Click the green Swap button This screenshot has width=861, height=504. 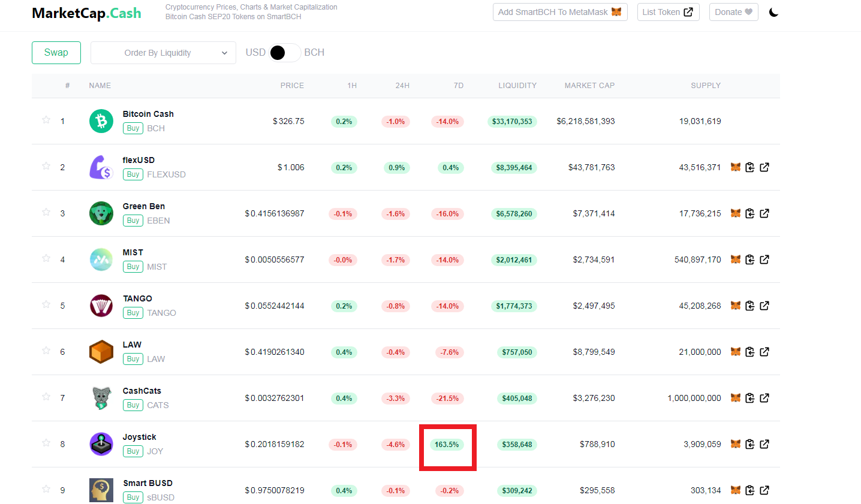click(x=56, y=53)
